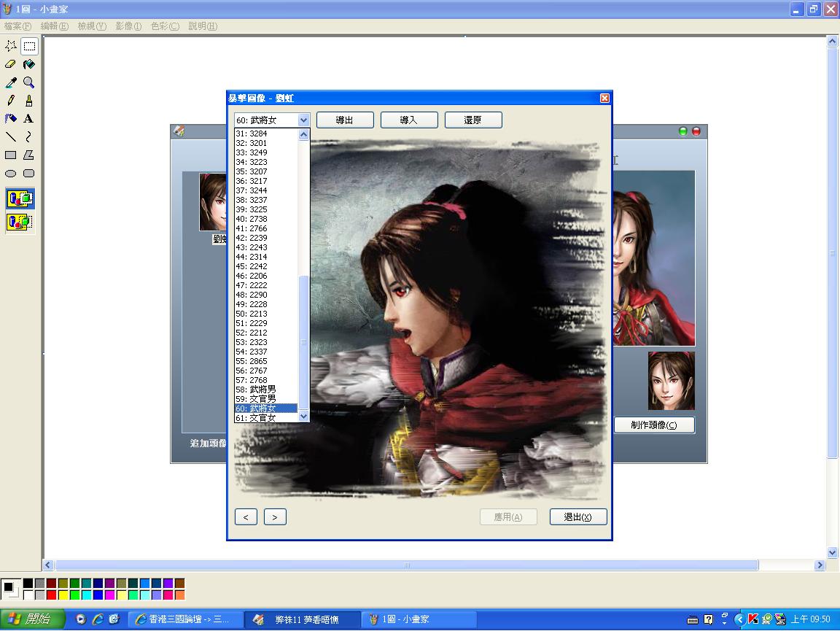Switch to 香港三國論壇 taskbar window
The image size is (840, 631).
186,619
